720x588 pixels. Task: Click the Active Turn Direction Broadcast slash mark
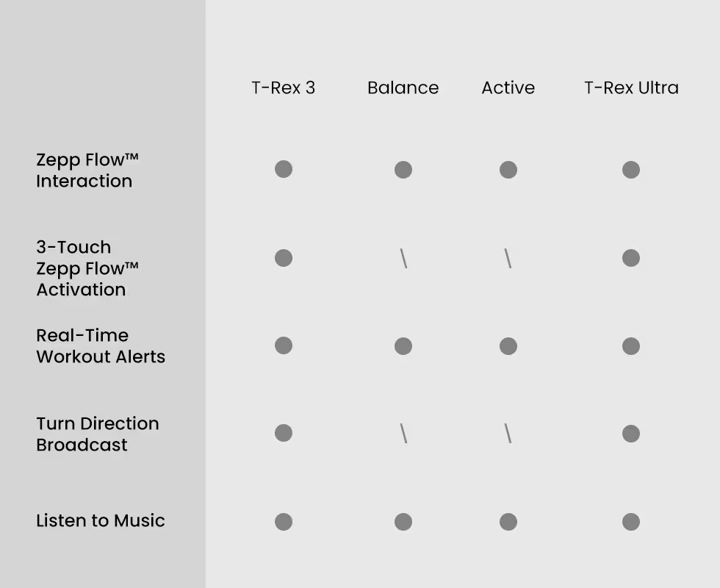[508, 433]
